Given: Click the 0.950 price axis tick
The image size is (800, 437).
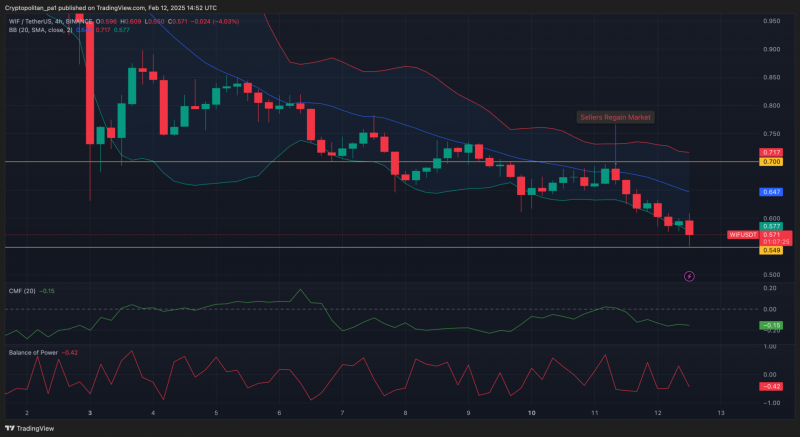Looking at the screenshot, I should pyautogui.click(x=771, y=21).
